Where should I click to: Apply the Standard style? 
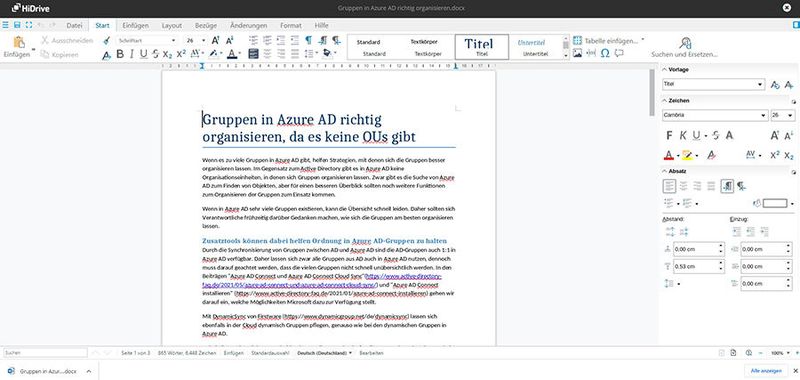(x=374, y=47)
